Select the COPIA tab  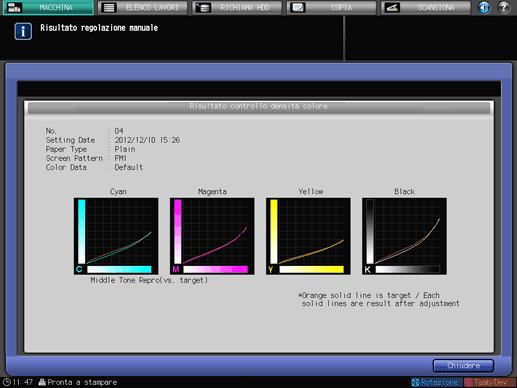[x=331, y=8]
